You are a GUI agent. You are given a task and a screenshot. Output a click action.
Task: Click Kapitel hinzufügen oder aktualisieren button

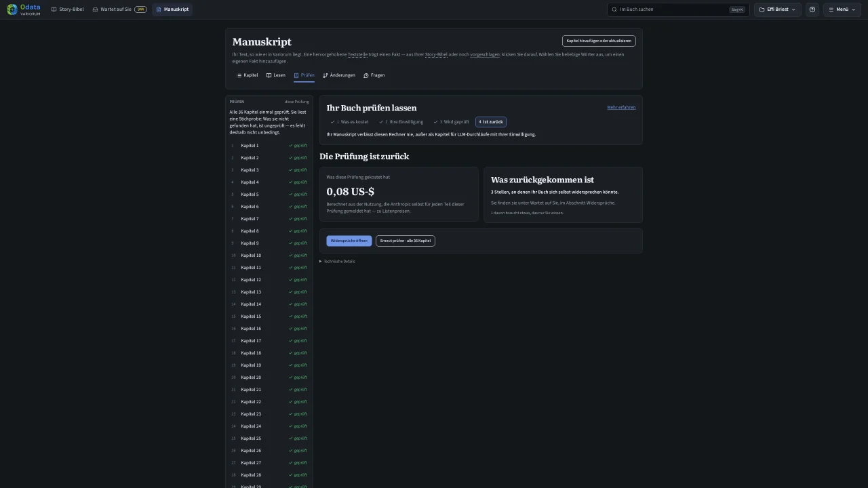(599, 41)
